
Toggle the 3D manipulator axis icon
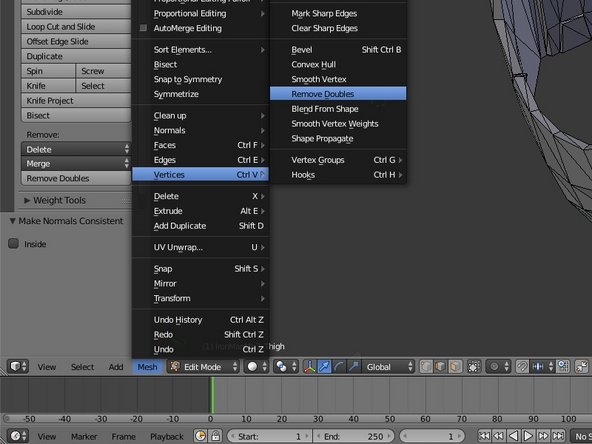309,367
